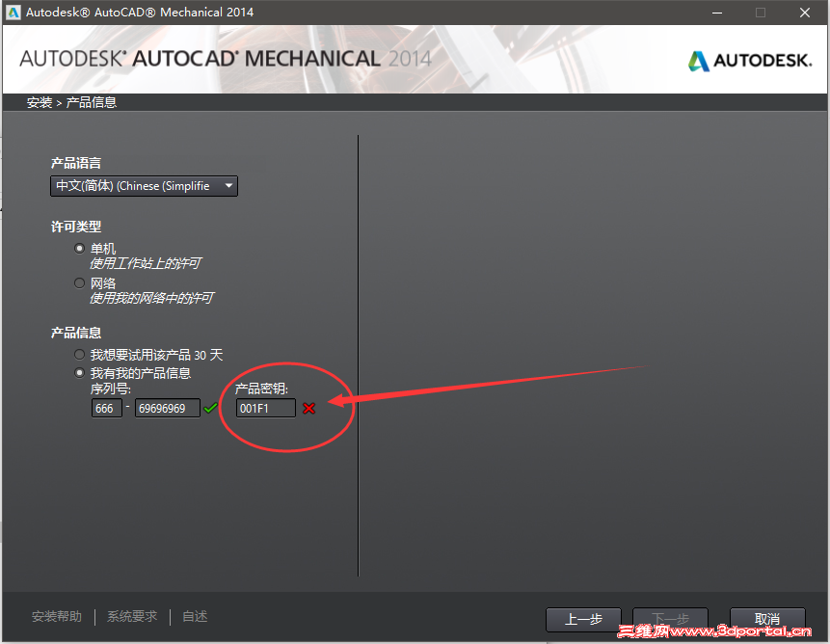830x644 pixels.
Task: Click the serial number field showing 69696969
Action: [168, 408]
